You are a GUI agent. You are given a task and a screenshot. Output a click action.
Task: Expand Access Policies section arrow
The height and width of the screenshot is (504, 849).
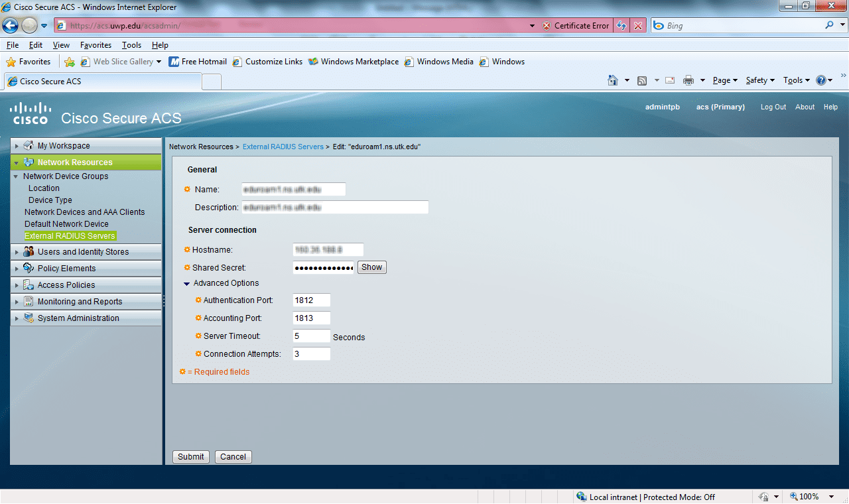17,285
